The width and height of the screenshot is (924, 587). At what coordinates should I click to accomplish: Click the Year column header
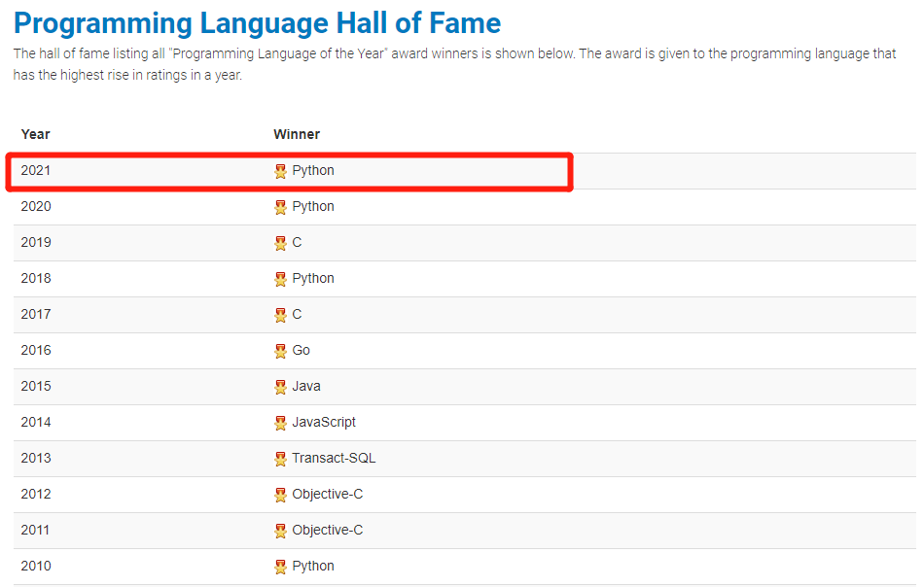tap(35, 134)
